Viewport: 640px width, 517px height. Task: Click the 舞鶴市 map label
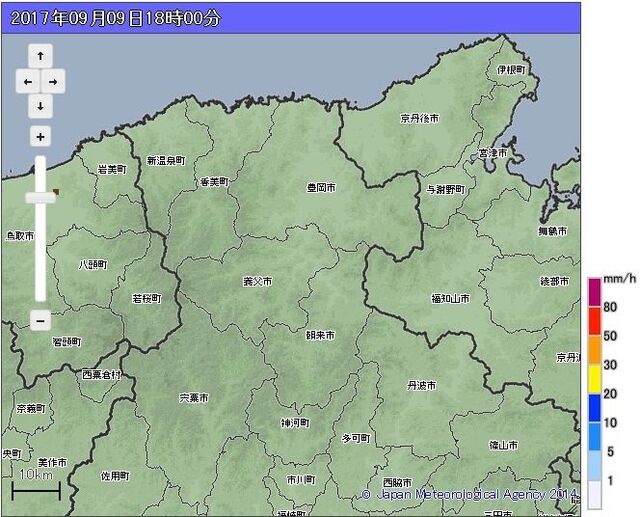[553, 231]
